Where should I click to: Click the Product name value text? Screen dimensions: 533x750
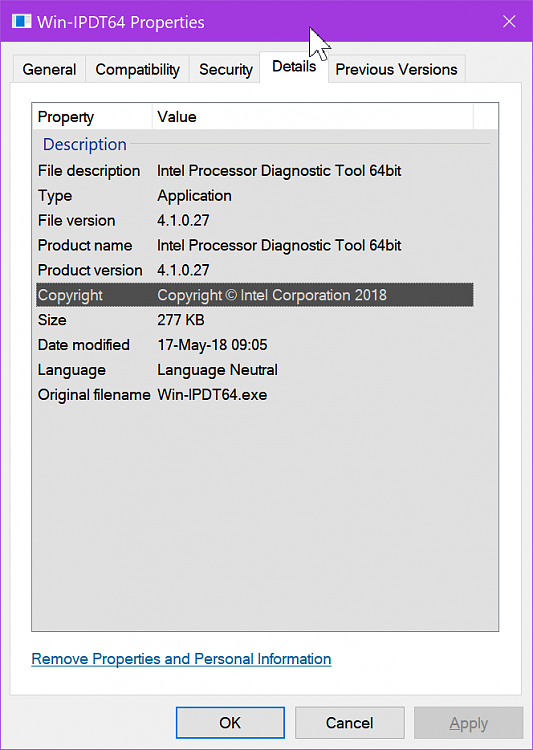point(279,245)
